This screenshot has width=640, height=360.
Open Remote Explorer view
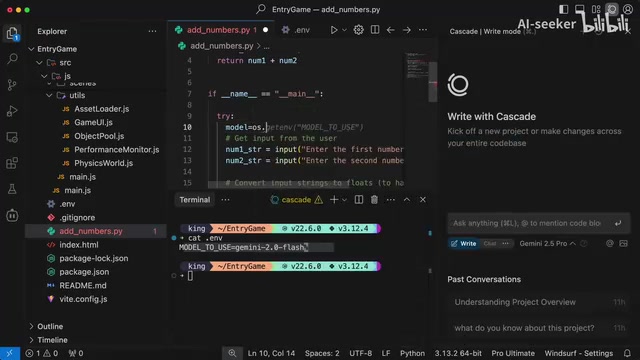(x=12, y=137)
